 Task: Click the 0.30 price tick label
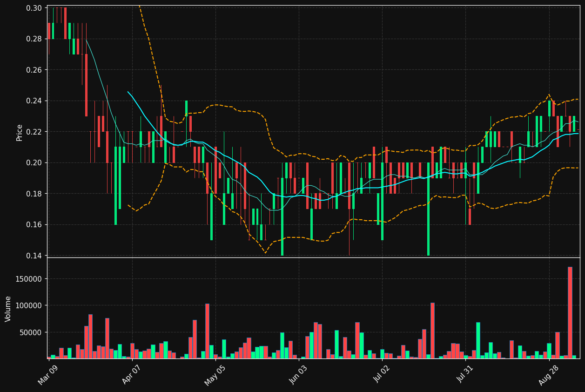click(x=34, y=8)
